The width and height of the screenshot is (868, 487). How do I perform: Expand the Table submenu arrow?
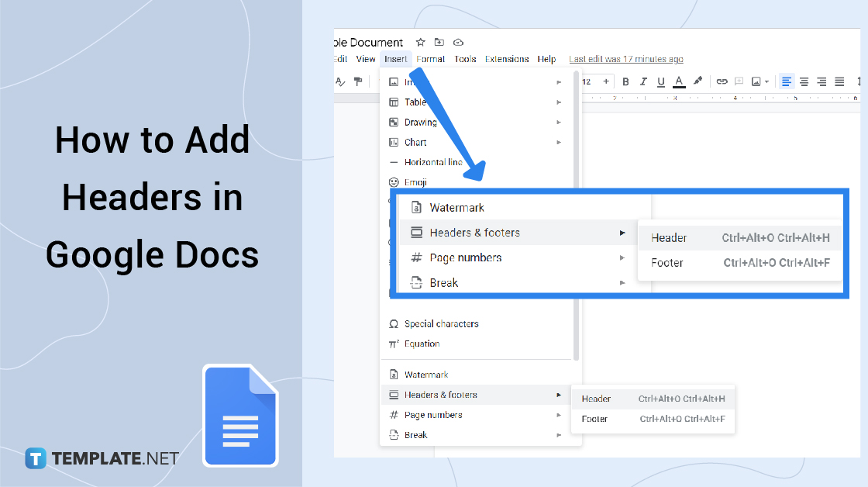point(559,102)
